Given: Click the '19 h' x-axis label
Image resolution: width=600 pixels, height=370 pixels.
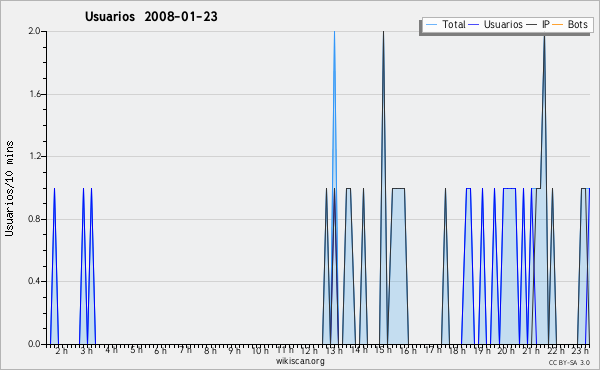Looking at the screenshot, I should (482, 350).
